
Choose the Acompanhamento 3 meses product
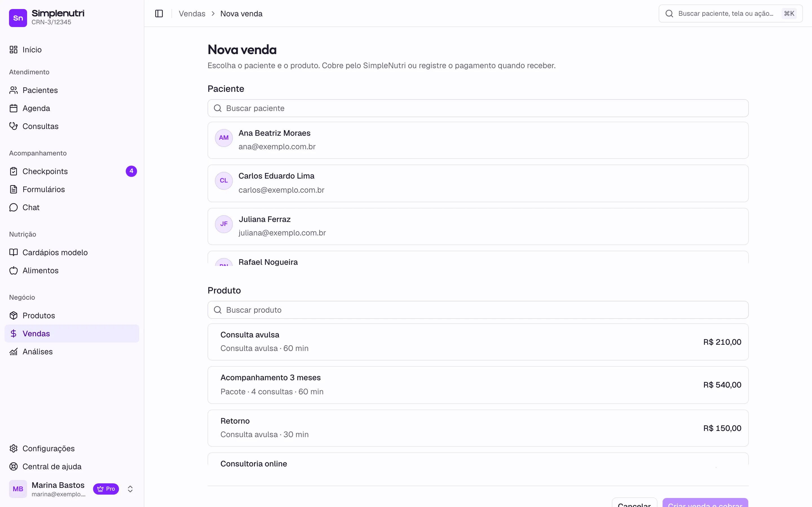tap(478, 385)
